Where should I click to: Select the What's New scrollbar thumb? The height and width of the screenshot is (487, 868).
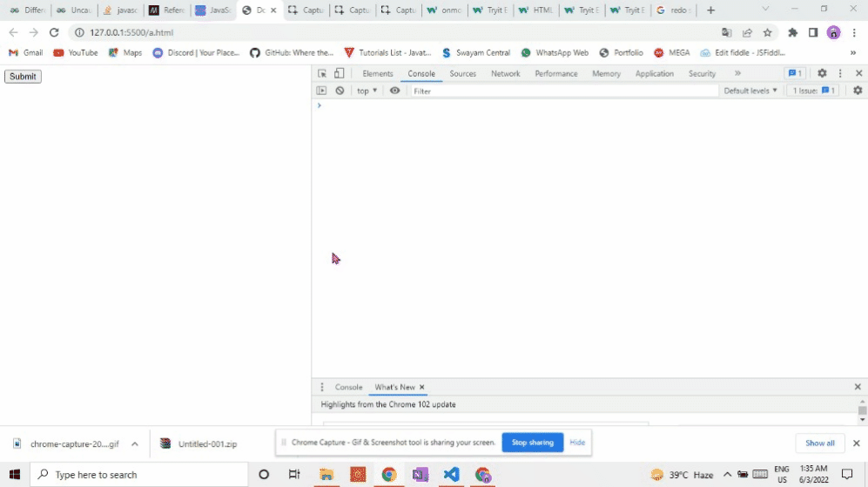pyautogui.click(x=862, y=410)
